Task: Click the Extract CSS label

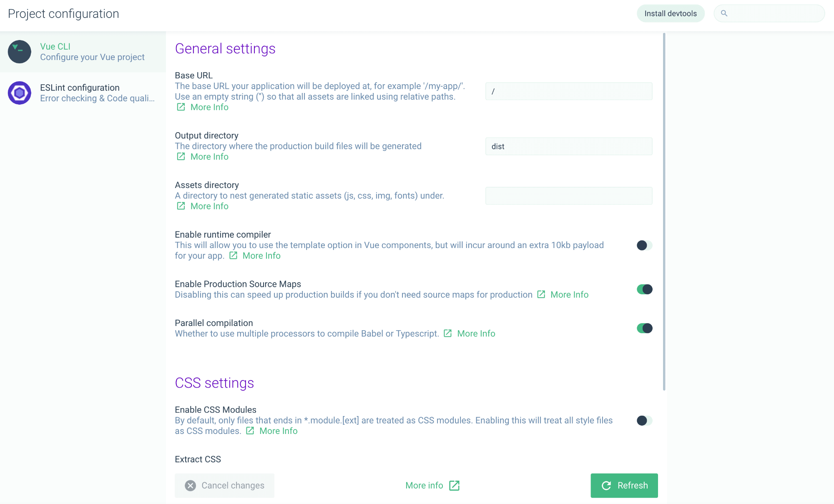Action: click(198, 459)
